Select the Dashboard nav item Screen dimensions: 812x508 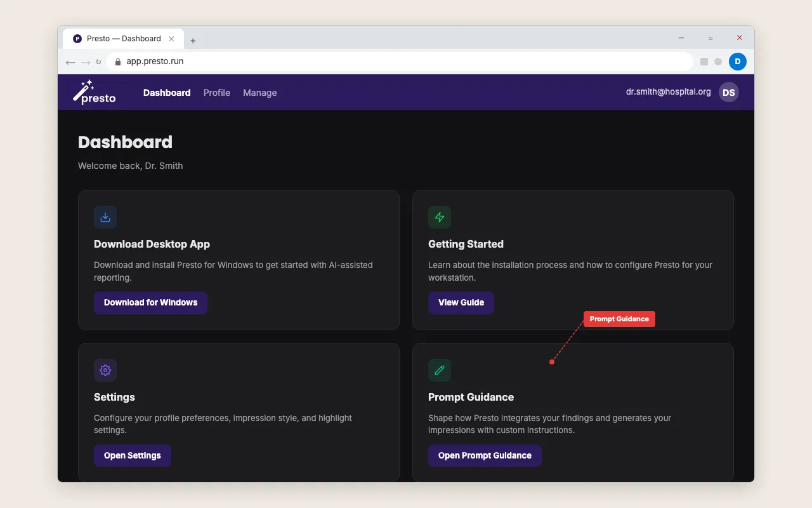pos(167,93)
